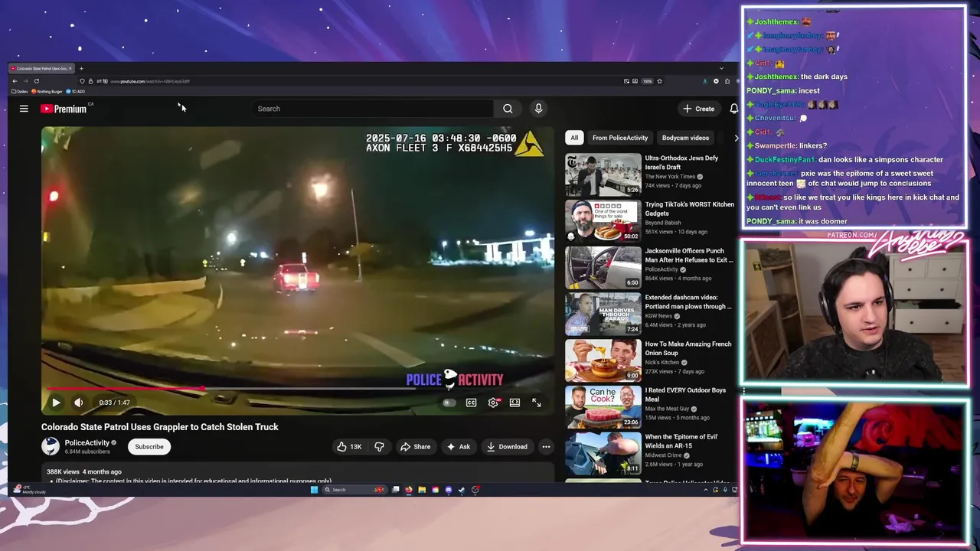Open the Ask AI button

pyautogui.click(x=459, y=447)
